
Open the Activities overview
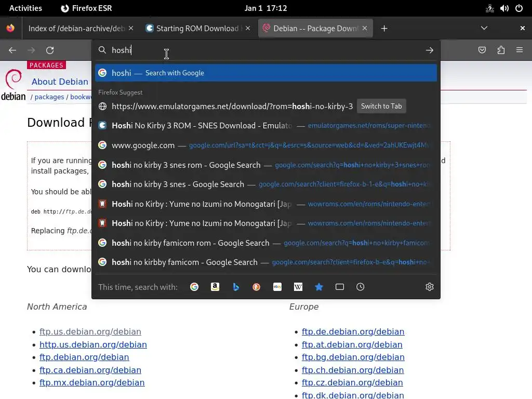pyautogui.click(x=25, y=8)
